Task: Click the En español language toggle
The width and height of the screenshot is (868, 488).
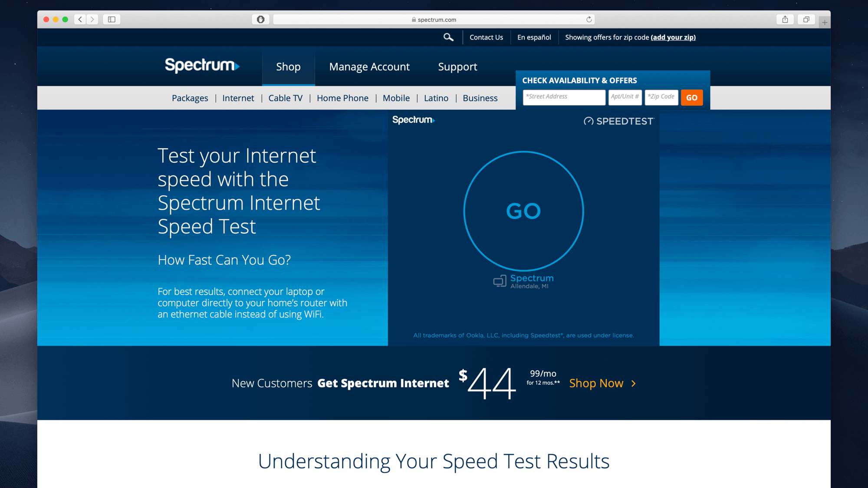Action: 533,37
